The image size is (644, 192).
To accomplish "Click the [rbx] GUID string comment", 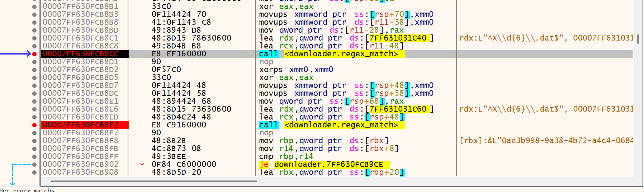I will (x=546, y=141).
